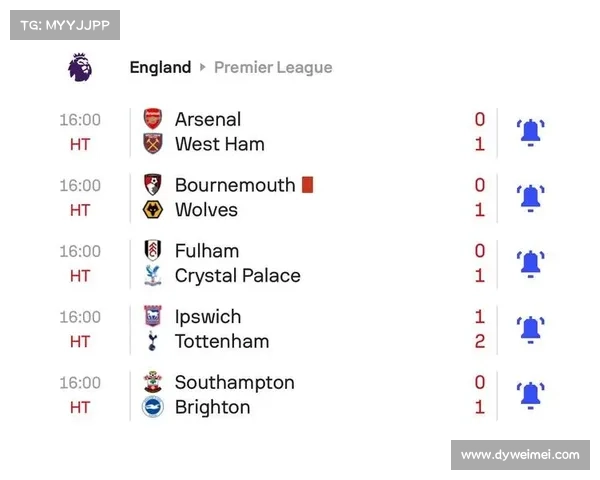600x480 pixels.
Task: Open the Fulham team name link
Action: click(207, 251)
